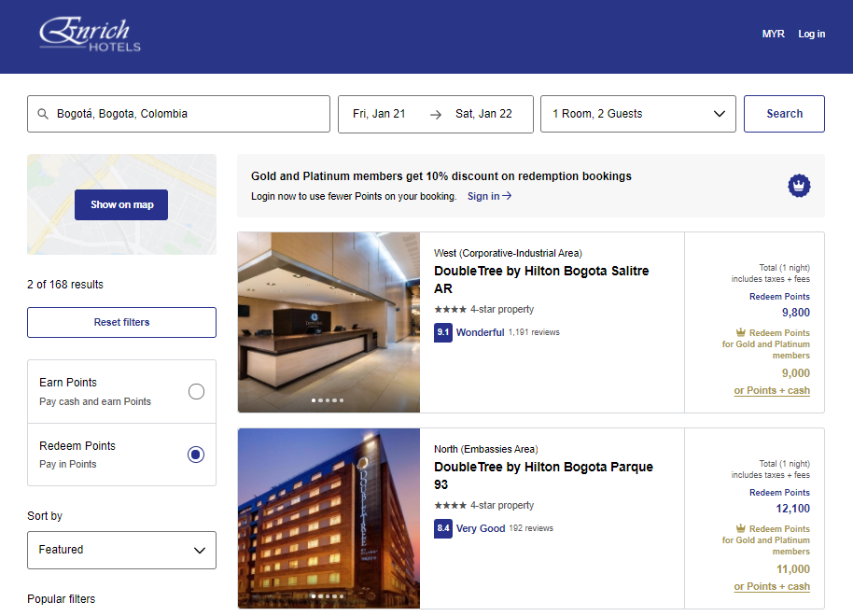The width and height of the screenshot is (853, 616).
Task: Click the Enrich Hotels logo
Action: click(x=89, y=36)
